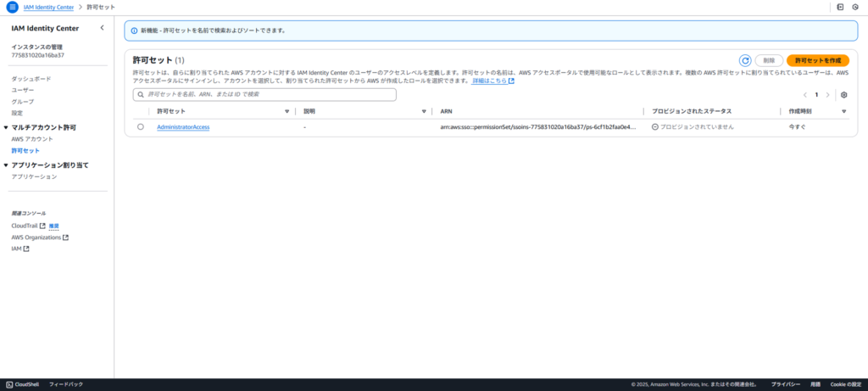The image size is (868, 391).
Task: Open the AdministratorAccess permission set
Action: tap(183, 127)
